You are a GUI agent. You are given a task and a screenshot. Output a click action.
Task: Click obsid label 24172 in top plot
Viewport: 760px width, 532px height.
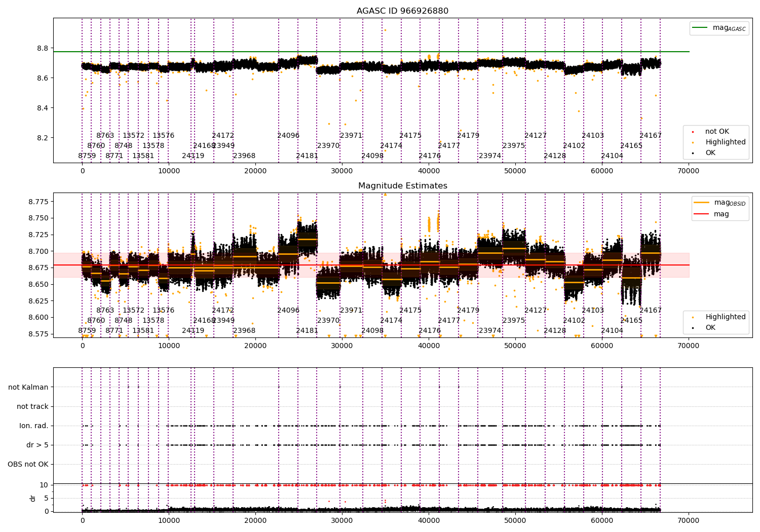tap(223, 136)
